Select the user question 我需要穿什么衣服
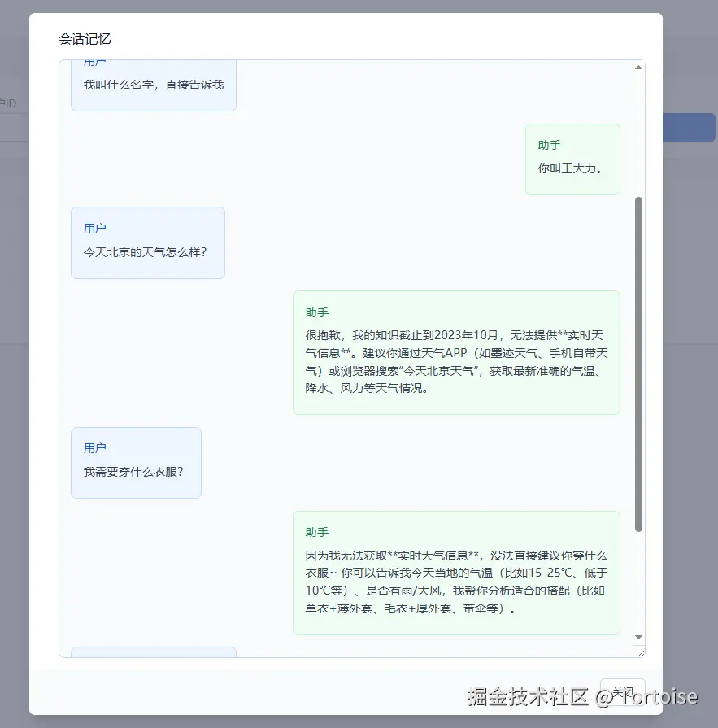This screenshot has width=718, height=728. pos(136,462)
